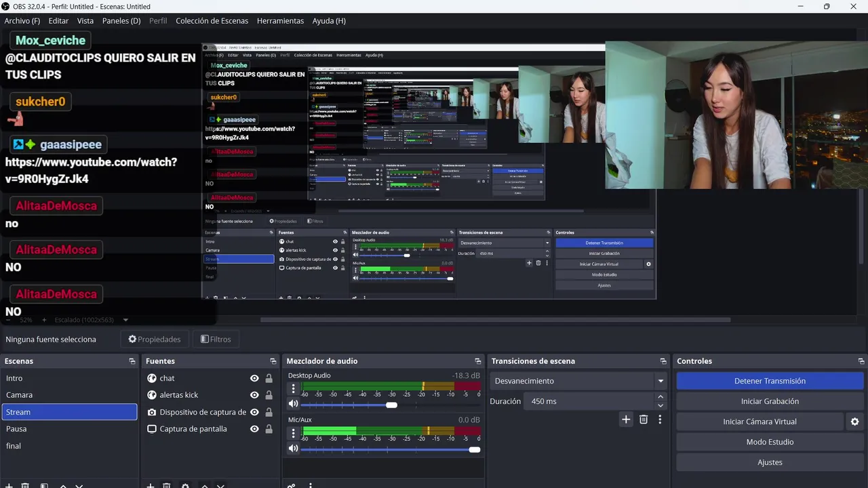Click Iniciar Cámara Virtual button

(x=759, y=422)
